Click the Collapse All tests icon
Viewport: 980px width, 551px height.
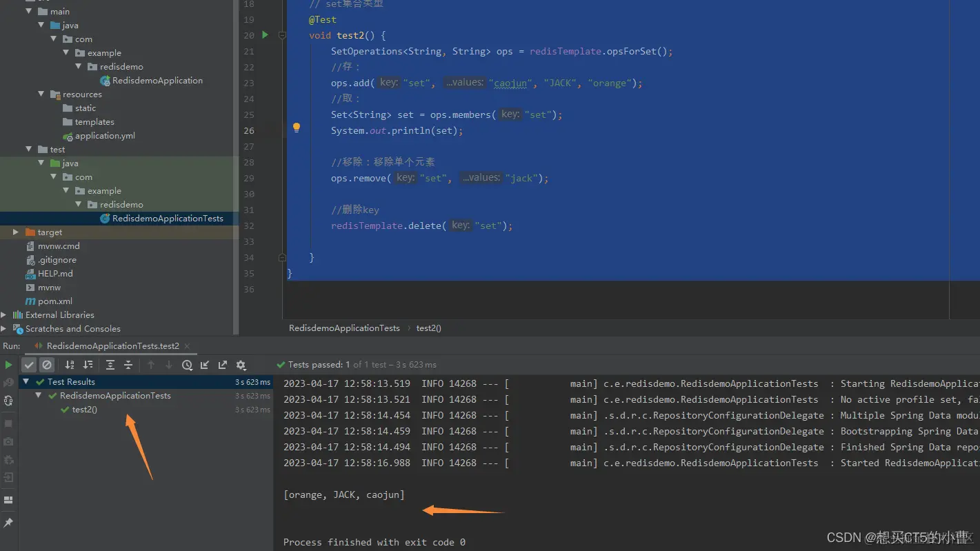click(x=128, y=365)
